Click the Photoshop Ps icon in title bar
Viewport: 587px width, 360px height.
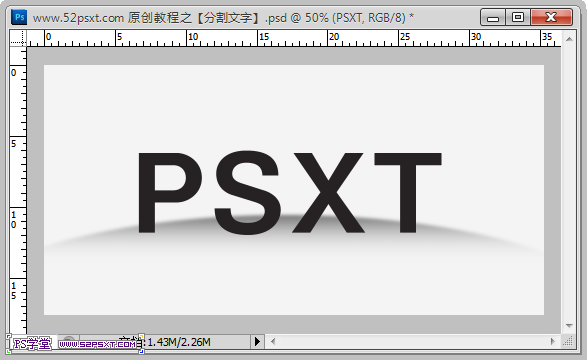point(19,17)
